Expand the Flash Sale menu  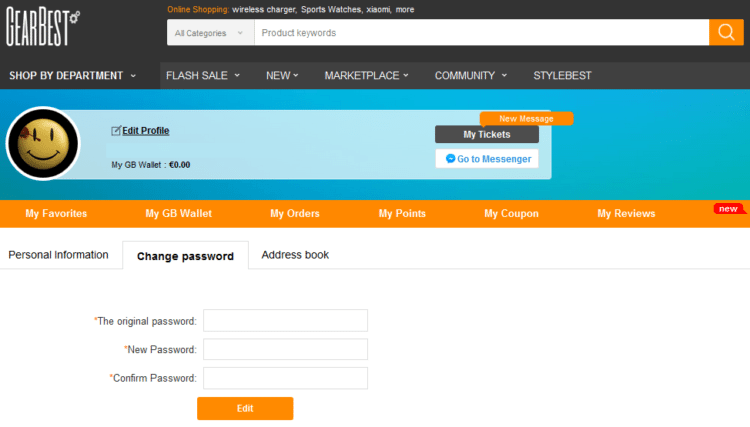click(x=203, y=76)
